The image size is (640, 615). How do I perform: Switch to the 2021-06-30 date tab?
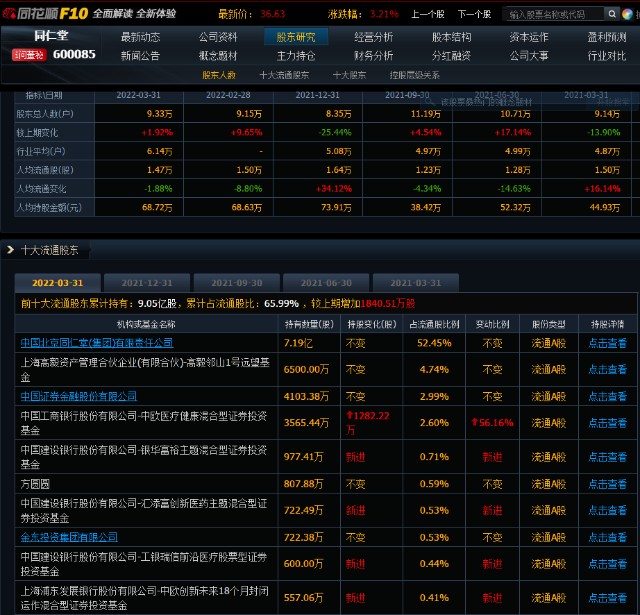pyautogui.click(x=326, y=283)
